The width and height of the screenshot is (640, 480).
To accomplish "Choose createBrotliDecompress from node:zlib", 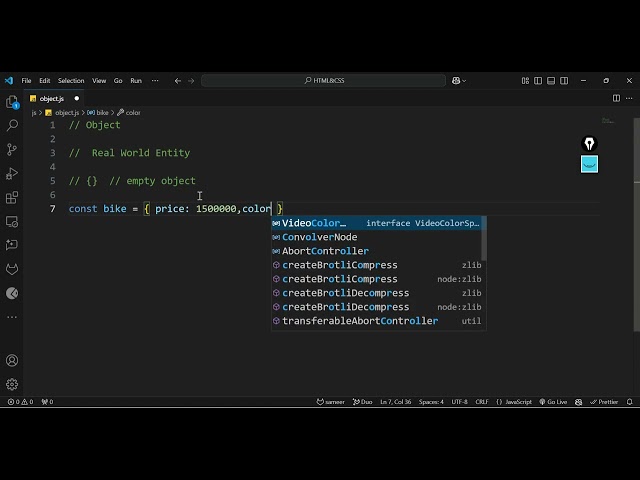I will point(376,307).
